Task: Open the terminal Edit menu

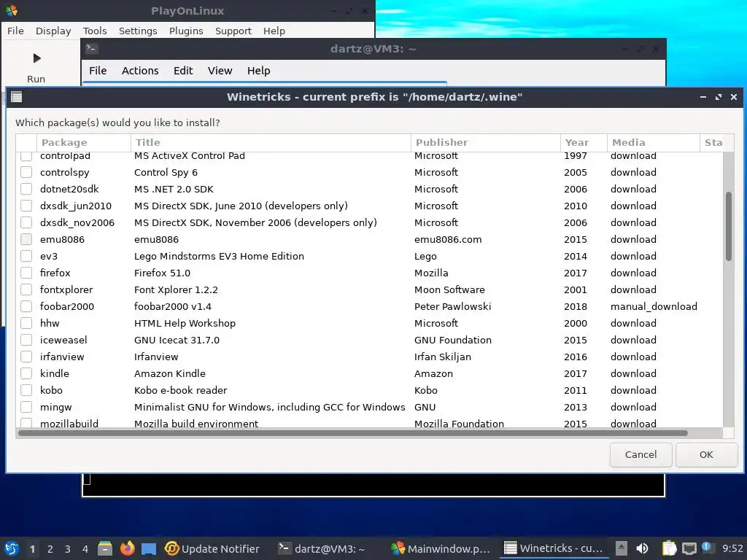Action: tap(183, 71)
